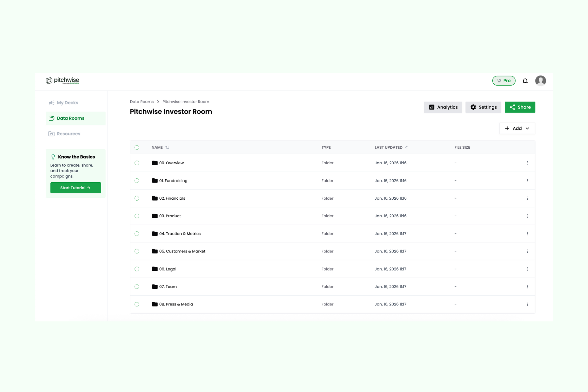Open the user profile avatar
This screenshot has height=392, width=588.
tap(541, 80)
